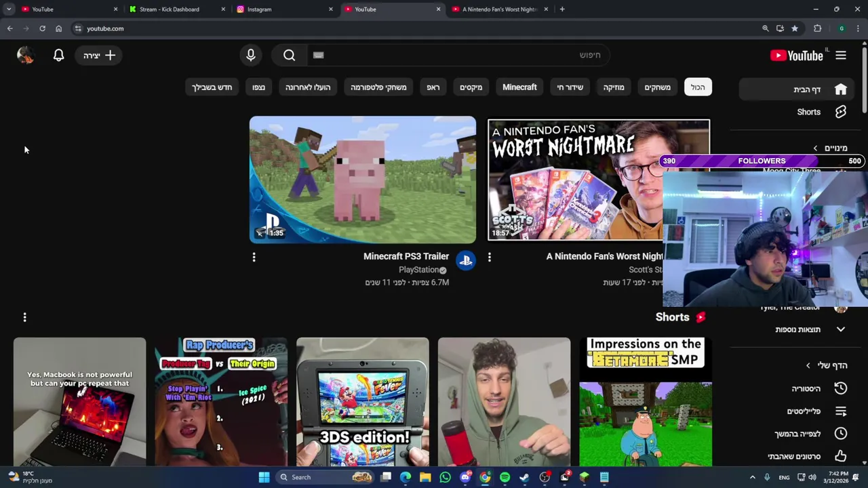Open options for Minecraft PS3 Trailer video
This screenshot has width=868, height=488.
(x=254, y=258)
